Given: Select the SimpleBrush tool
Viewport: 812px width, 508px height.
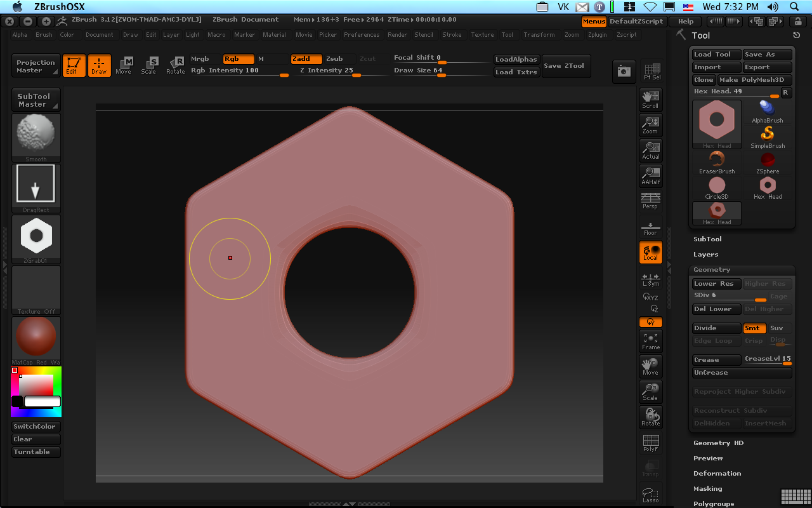Looking at the screenshot, I should click(x=768, y=138).
